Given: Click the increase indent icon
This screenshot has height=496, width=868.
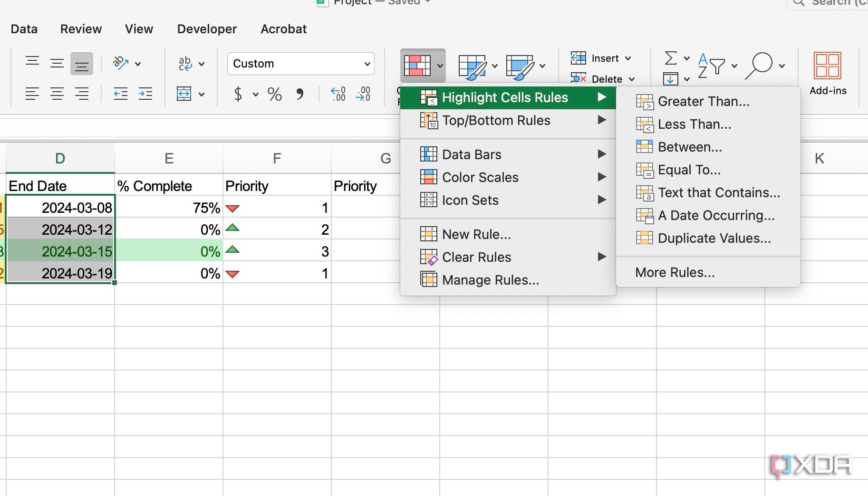Looking at the screenshot, I should [x=146, y=94].
